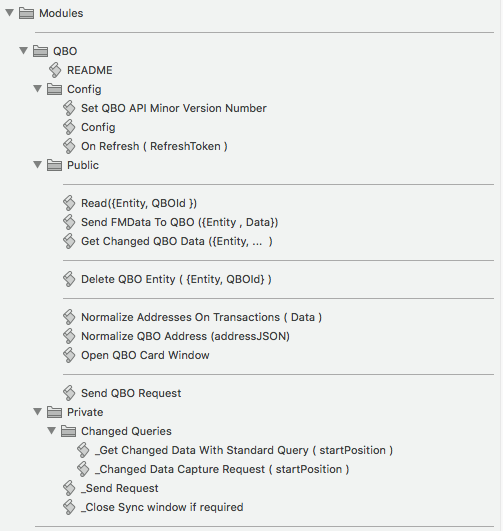The height and width of the screenshot is (531, 503).
Task: Collapse the Modules folder triangle
Action: [x=9, y=13]
